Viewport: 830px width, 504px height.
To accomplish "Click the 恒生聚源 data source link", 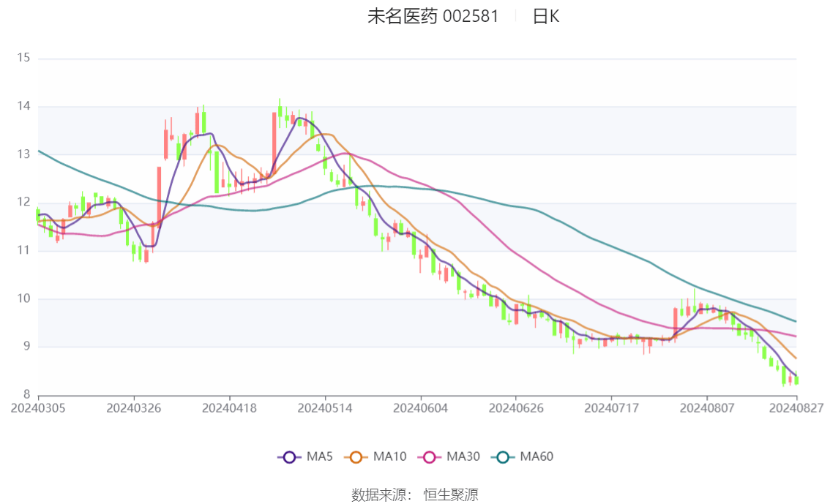I will pyautogui.click(x=450, y=494).
